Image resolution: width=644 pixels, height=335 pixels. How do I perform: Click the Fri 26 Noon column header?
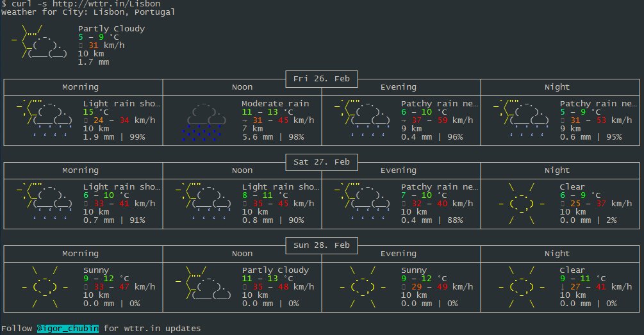pos(242,87)
